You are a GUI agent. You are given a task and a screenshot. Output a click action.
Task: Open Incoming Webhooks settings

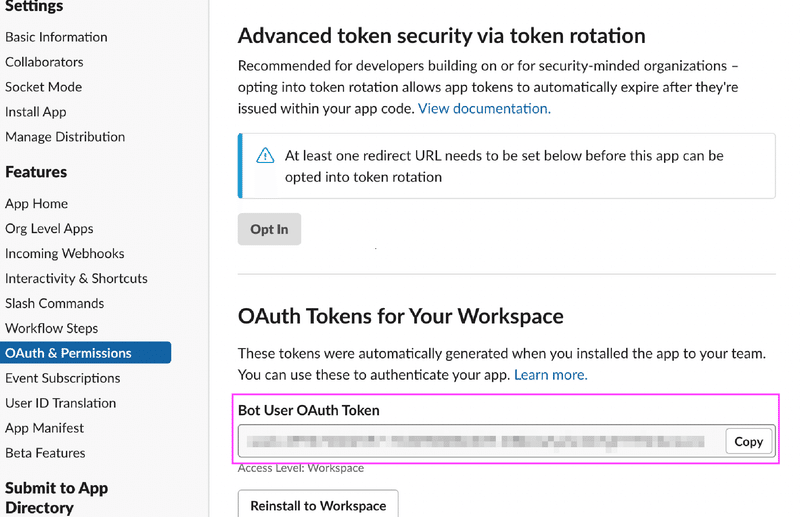coord(64,253)
